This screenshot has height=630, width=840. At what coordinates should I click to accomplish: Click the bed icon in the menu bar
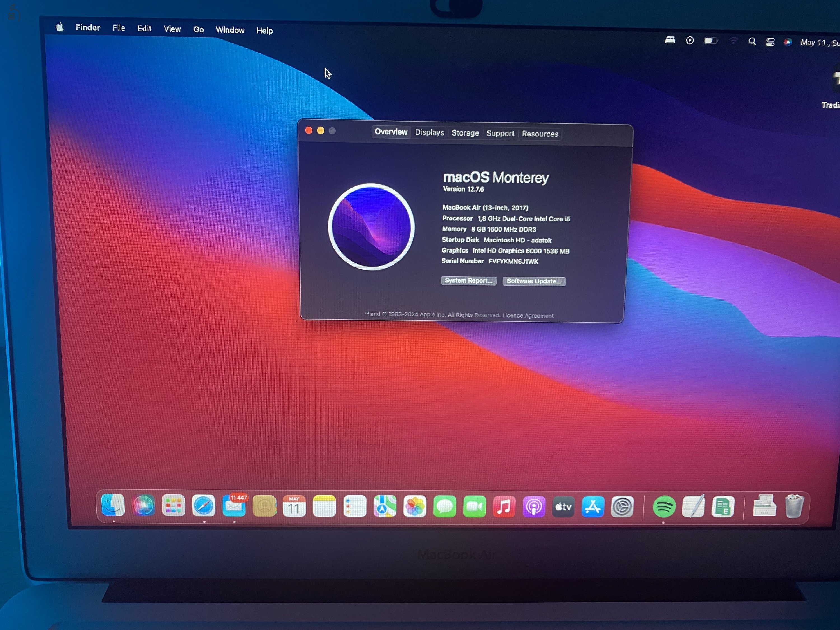click(x=670, y=40)
